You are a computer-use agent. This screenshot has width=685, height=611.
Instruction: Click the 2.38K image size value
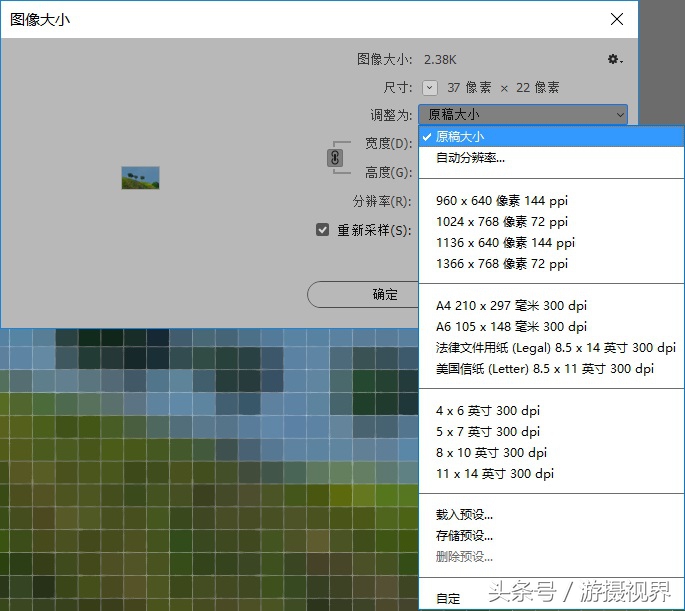(440, 59)
